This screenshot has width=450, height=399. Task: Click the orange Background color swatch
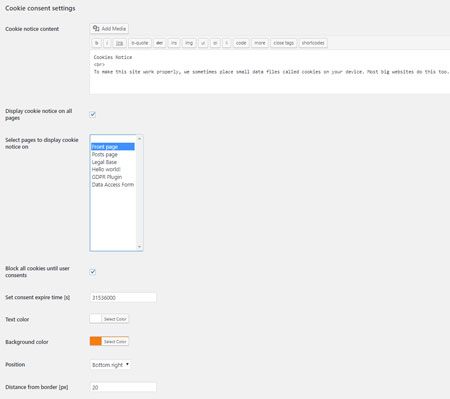coord(96,341)
